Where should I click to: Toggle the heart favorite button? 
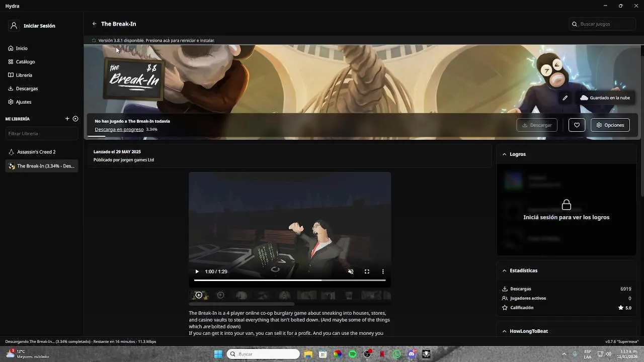(x=577, y=125)
